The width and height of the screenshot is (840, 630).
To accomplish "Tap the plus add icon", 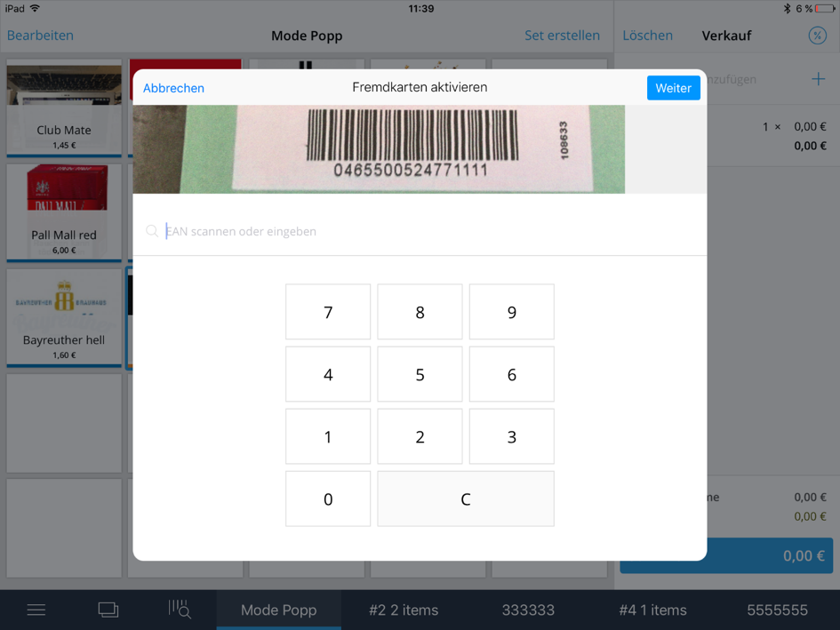I will click(x=818, y=79).
